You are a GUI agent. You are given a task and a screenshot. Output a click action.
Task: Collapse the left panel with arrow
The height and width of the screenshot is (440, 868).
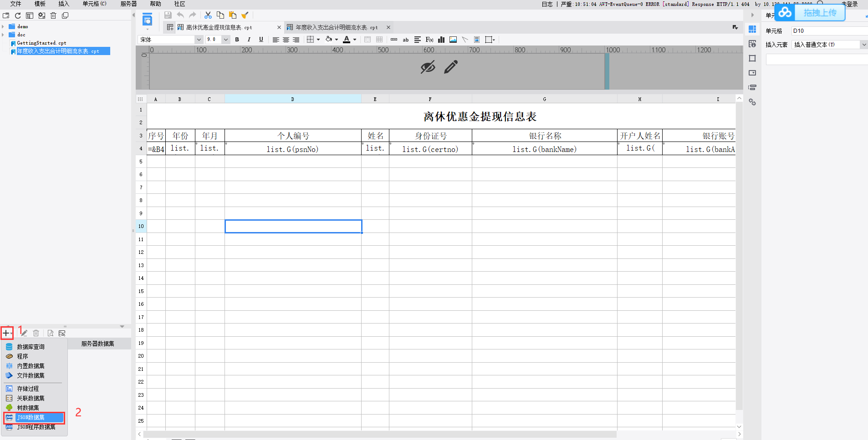(x=133, y=15)
